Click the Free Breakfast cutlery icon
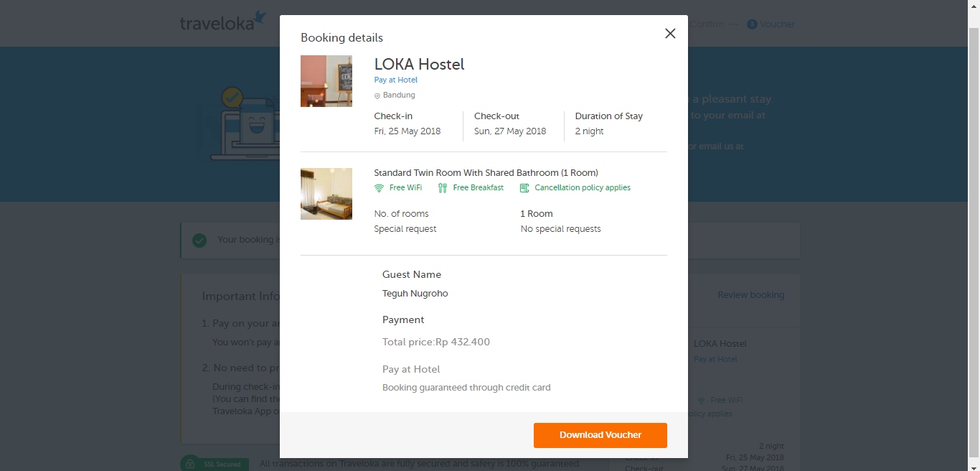The height and width of the screenshot is (471, 980). pos(443,188)
